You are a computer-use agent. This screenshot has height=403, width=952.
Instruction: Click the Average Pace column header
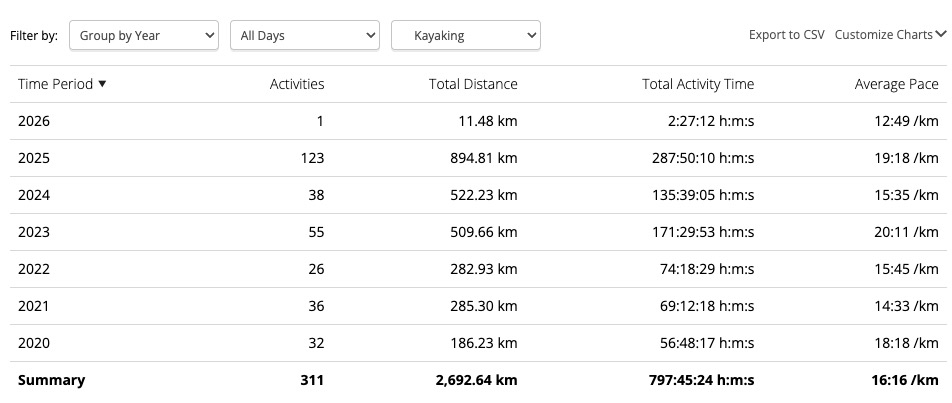[x=896, y=85]
